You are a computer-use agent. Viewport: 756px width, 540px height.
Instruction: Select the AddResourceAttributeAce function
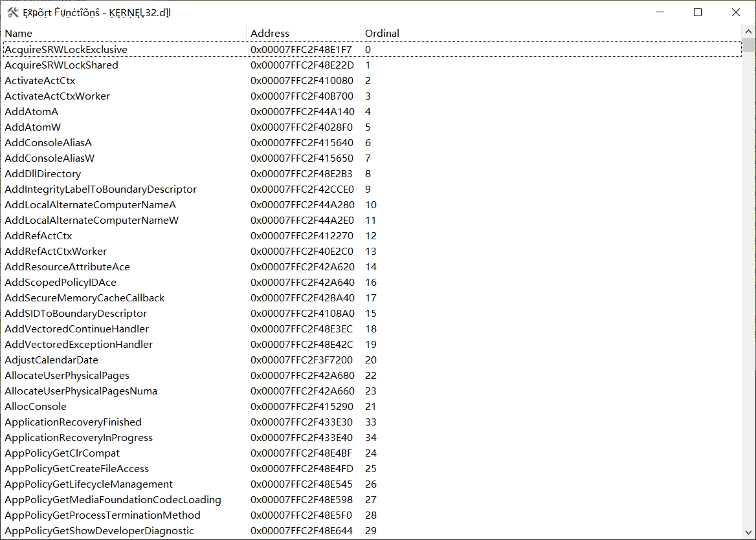tap(372, 267)
